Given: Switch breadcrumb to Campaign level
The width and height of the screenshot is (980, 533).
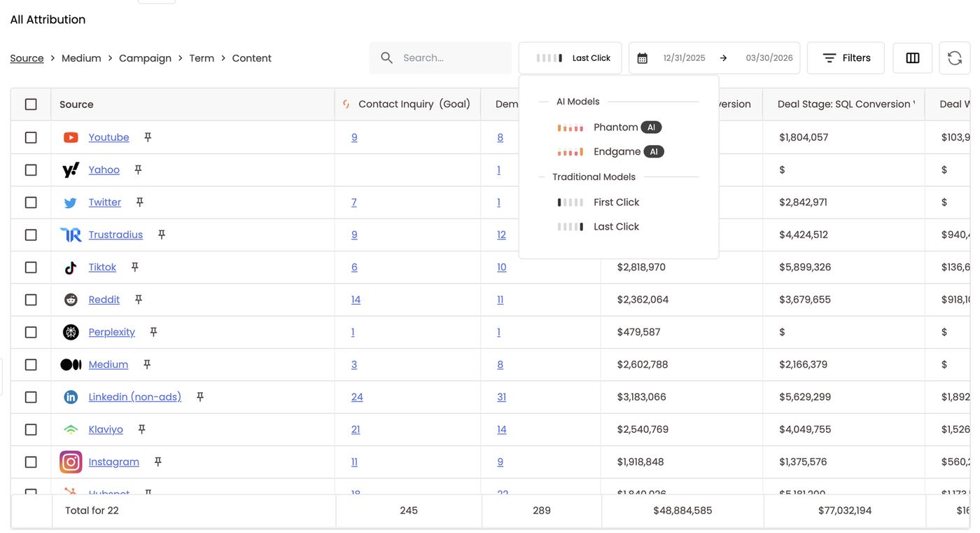Looking at the screenshot, I should [145, 58].
